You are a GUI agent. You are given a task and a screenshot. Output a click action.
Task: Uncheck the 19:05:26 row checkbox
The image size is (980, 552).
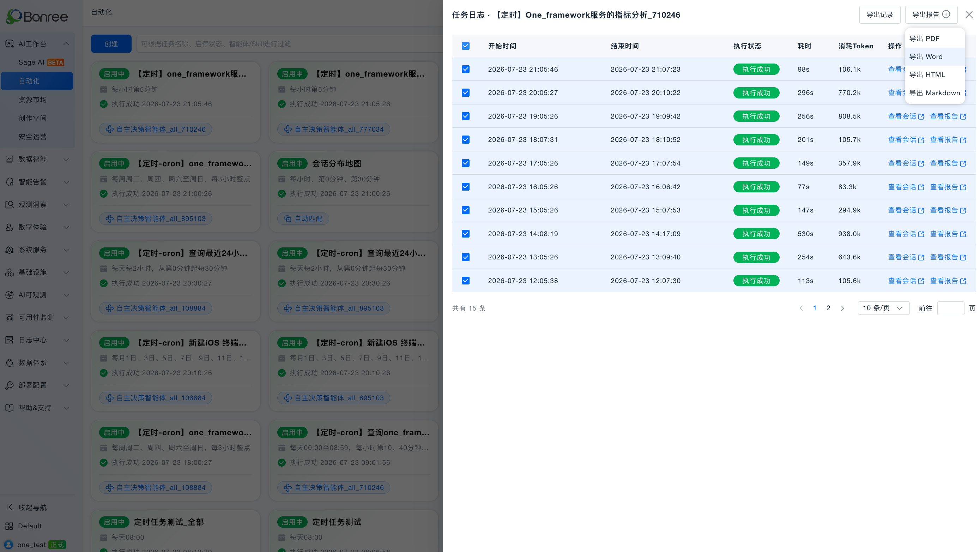tap(466, 116)
